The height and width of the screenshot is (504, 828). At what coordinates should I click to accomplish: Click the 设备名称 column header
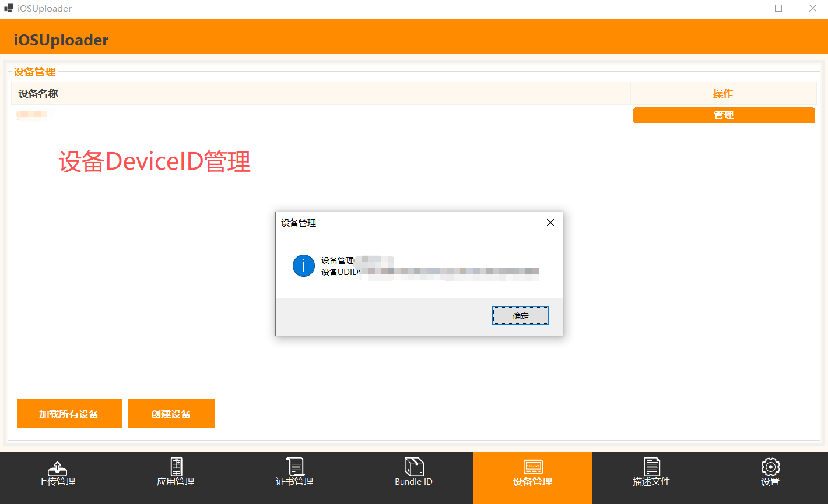[x=38, y=94]
